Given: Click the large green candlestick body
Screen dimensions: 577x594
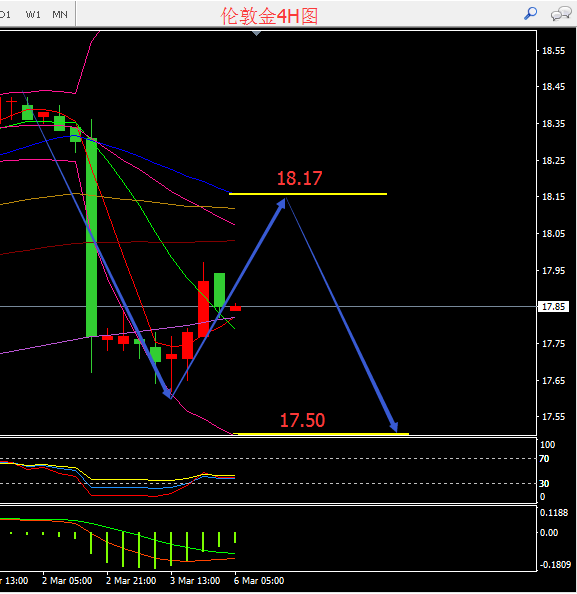Looking at the screenshot, I should [92, 238].
